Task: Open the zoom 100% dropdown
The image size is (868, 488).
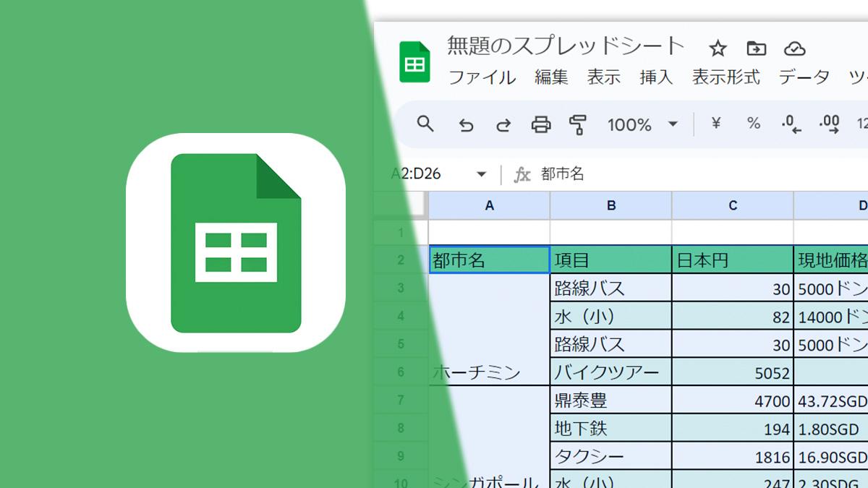Action: tap(642, 124)
